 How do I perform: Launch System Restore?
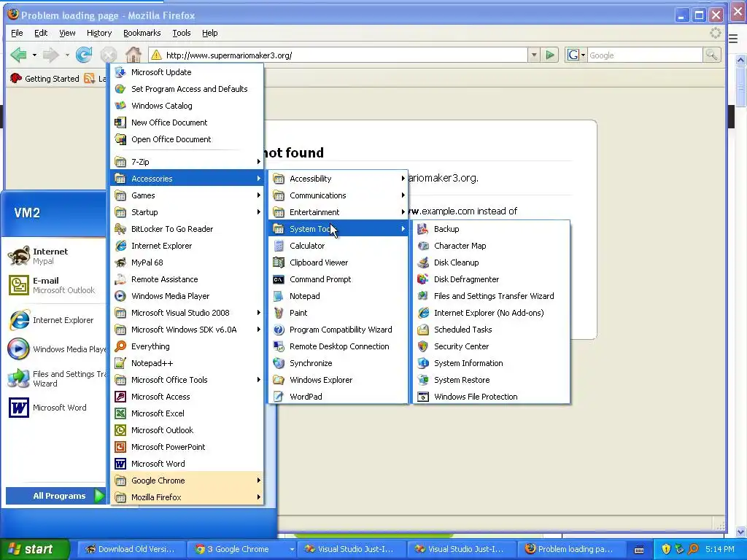pos(491,379)
